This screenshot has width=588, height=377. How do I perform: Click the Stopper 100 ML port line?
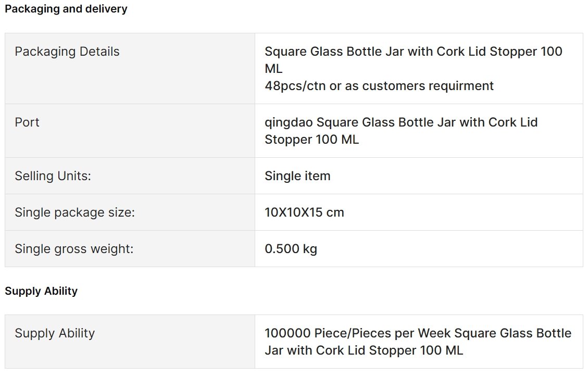pos(311,140)
